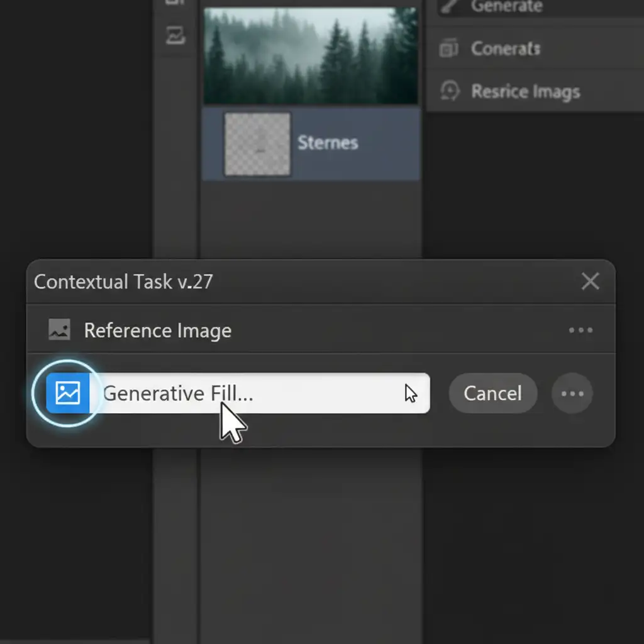Choose the Conerats menu option
Image resolution: width=644 pixels, height=644 pixels.
point(506,48)
